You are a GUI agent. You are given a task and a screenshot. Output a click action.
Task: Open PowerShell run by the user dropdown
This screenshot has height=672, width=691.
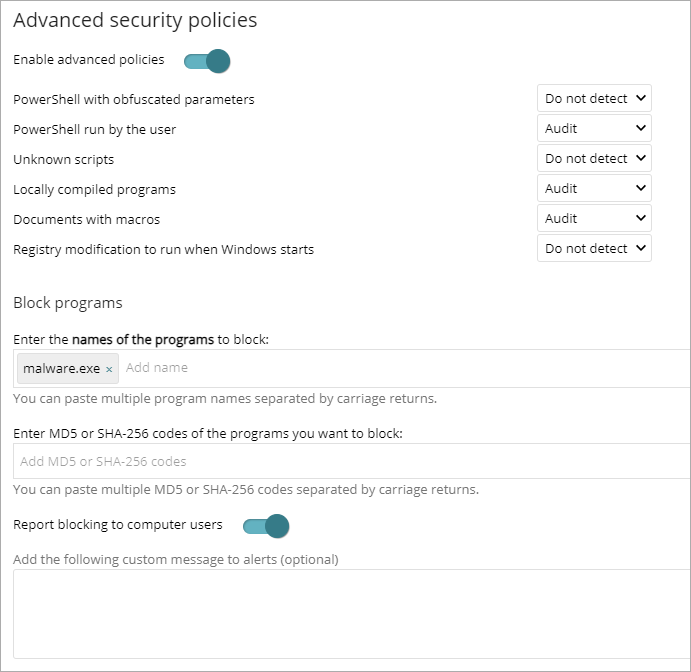pos(594,129)
